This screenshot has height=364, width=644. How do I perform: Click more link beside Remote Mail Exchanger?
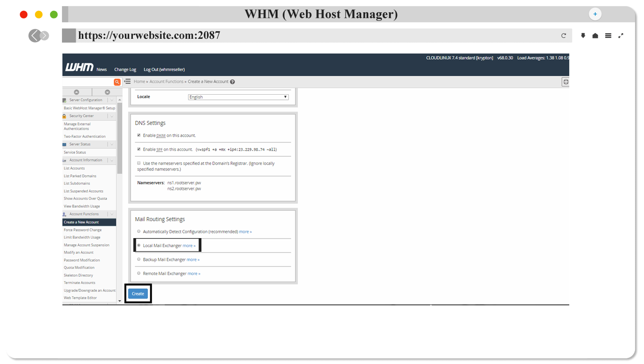click(194, 274)
